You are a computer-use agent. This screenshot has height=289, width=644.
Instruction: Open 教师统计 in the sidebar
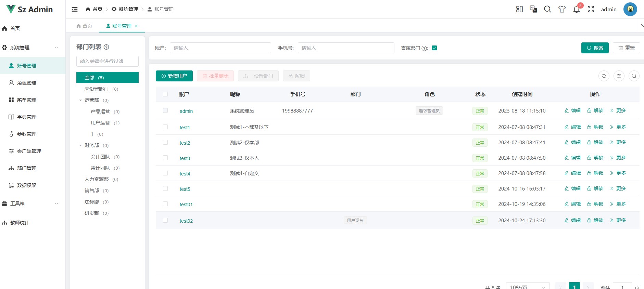point(33,223)
